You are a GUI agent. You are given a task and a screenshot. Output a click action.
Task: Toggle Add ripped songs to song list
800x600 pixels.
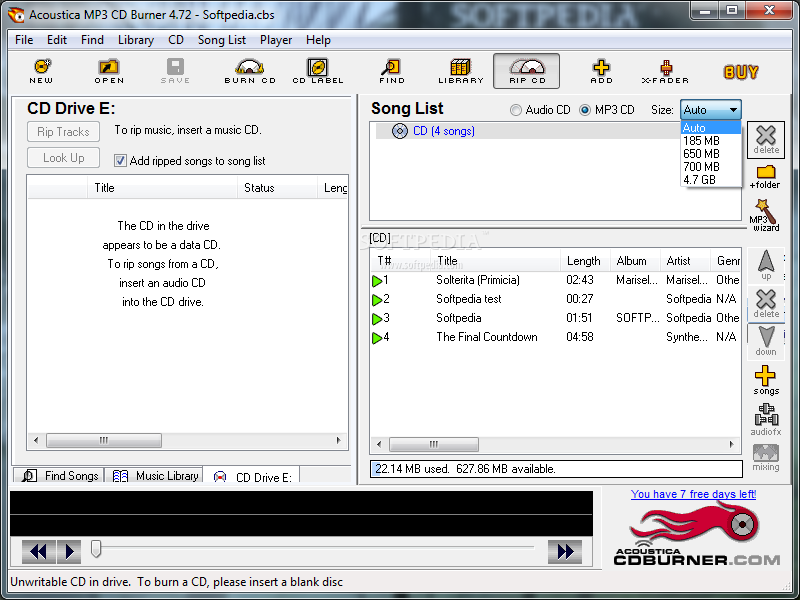(x=120, y=161)
